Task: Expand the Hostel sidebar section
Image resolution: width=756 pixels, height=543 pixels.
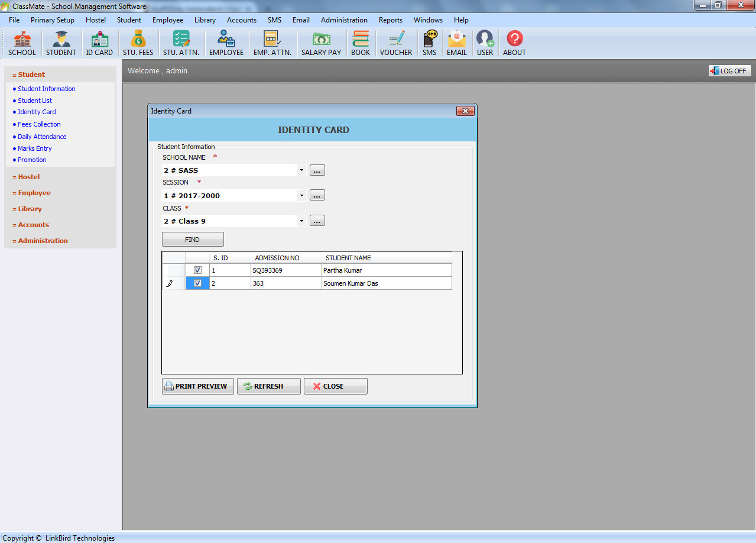Action: (x=28, y=176)
